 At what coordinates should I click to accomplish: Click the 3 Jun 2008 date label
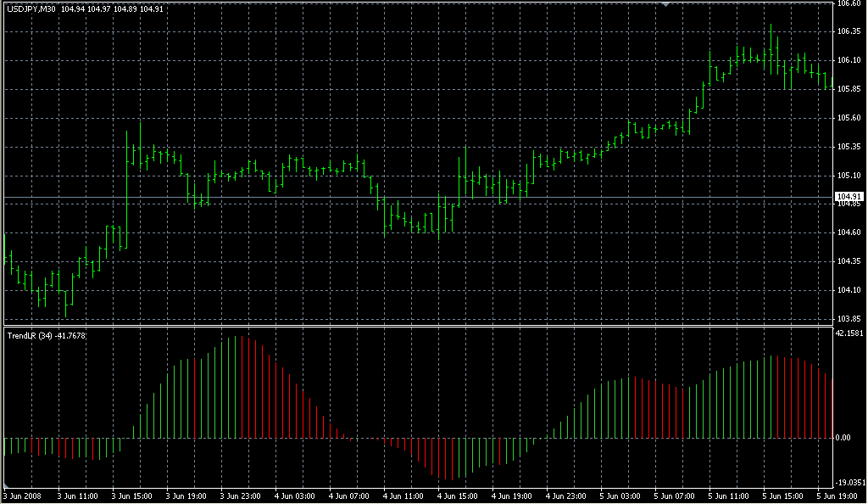tap(22, 496)
